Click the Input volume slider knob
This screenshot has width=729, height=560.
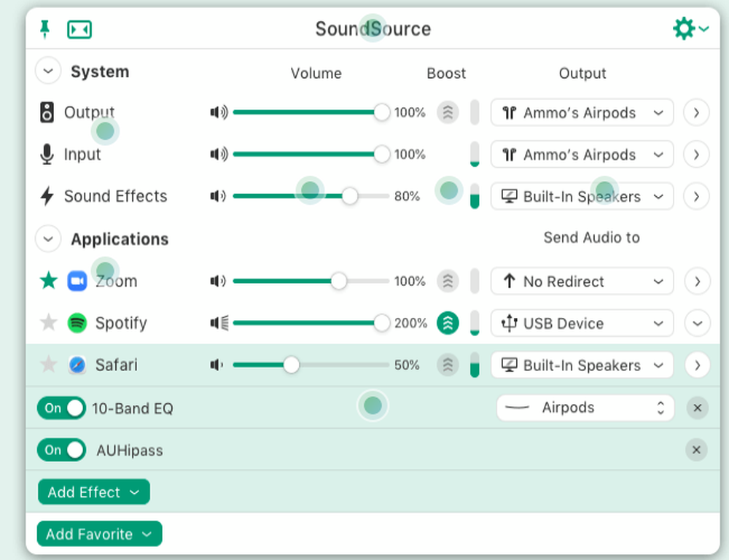click(x=382, y=154)
